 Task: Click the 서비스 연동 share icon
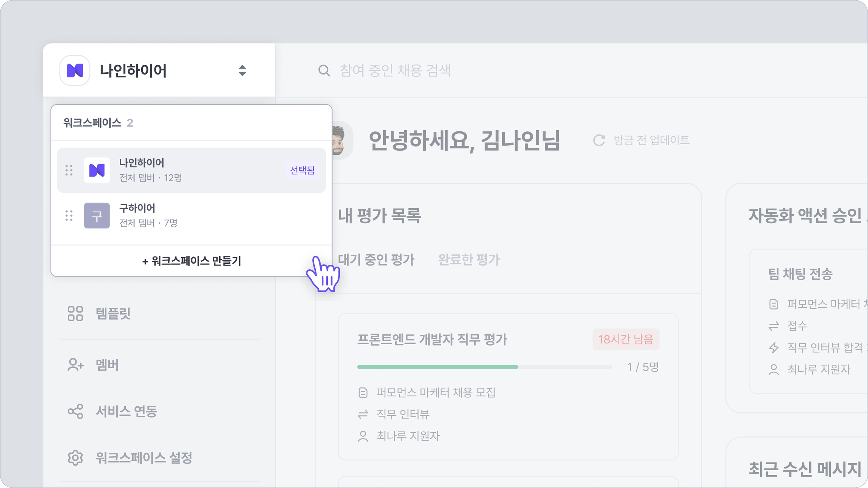75,411
